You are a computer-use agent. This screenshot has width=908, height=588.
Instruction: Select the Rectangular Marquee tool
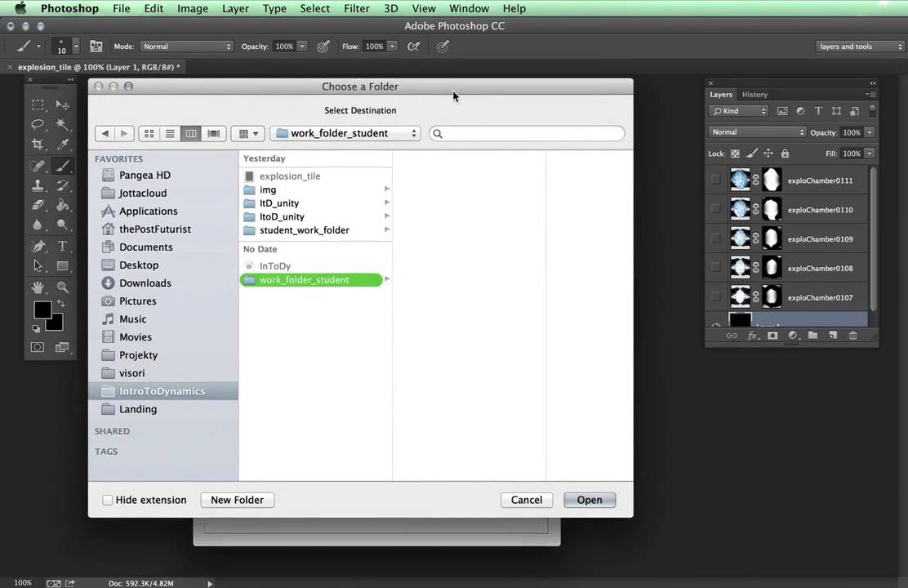pyautogui.click(x=38, y=105)
